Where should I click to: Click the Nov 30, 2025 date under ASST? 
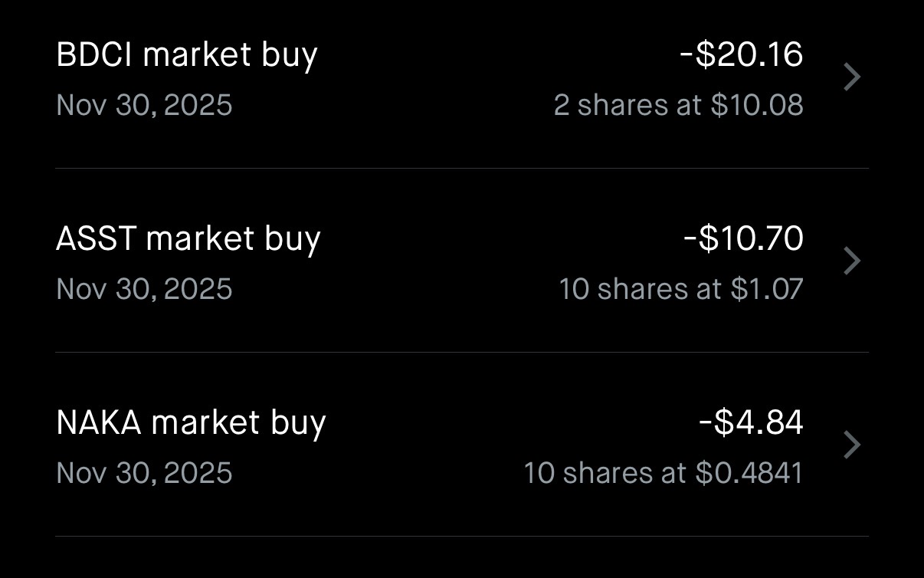pos(144,289)
